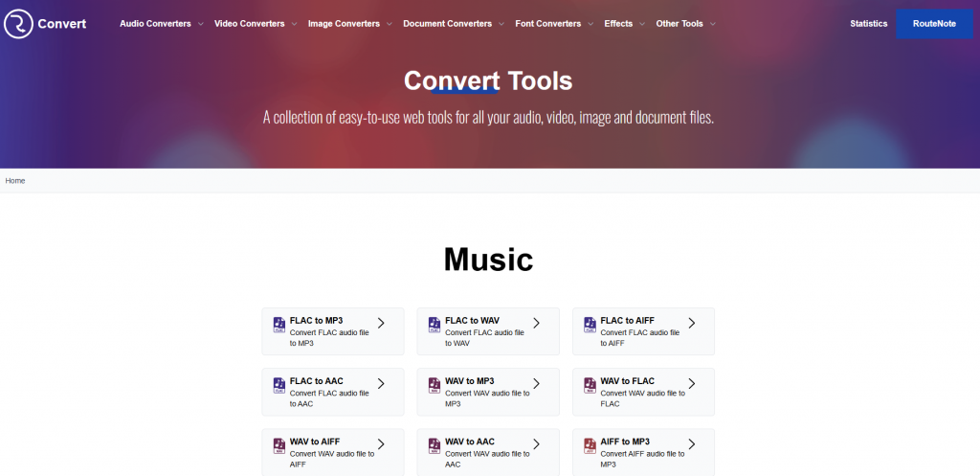This screenshot has height=476, width=980.
Task: Open the Font Converters menu
Action: click(553, 24)
